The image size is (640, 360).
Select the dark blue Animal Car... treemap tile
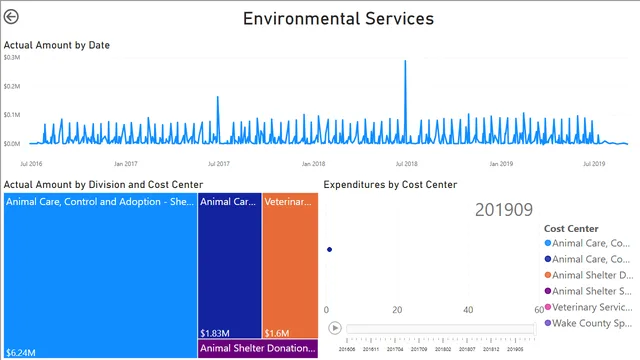point(229,266)
